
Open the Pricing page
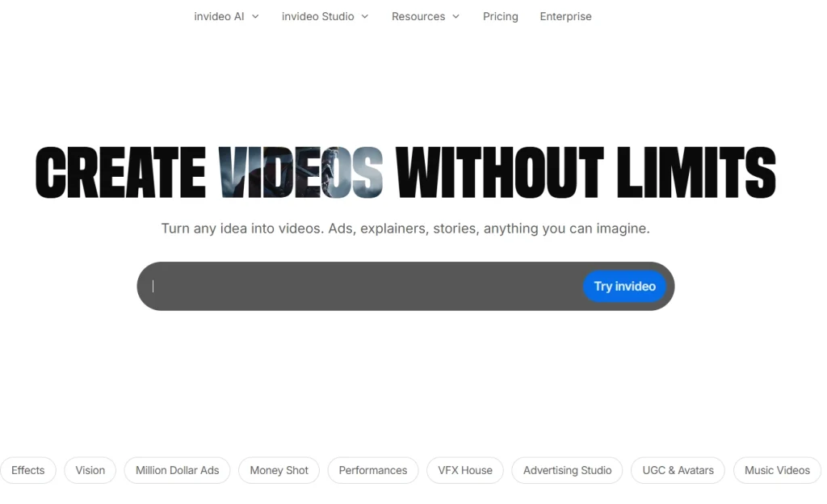pyautogui.click(x=500, y=16)
